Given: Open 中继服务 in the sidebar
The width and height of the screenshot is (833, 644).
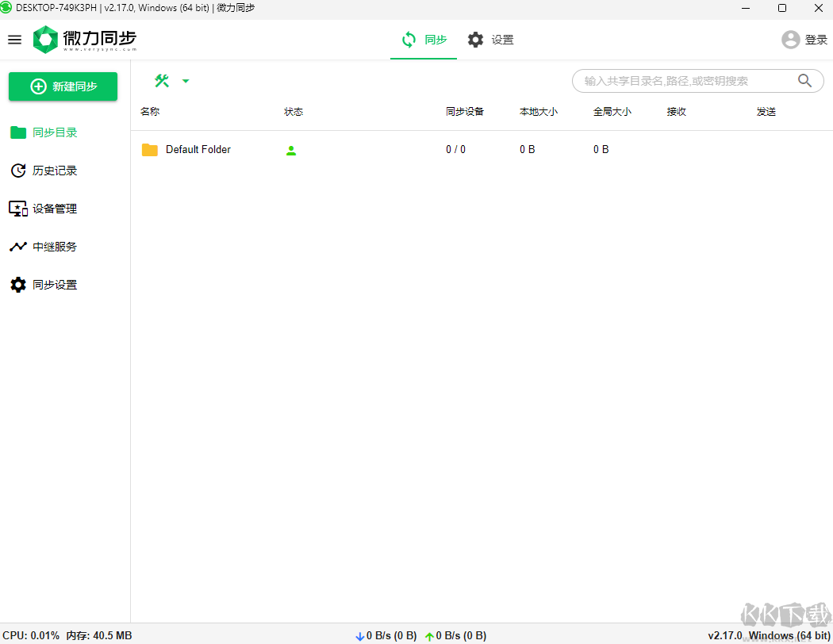Looking at the screenshot, I should click(55, 247).
